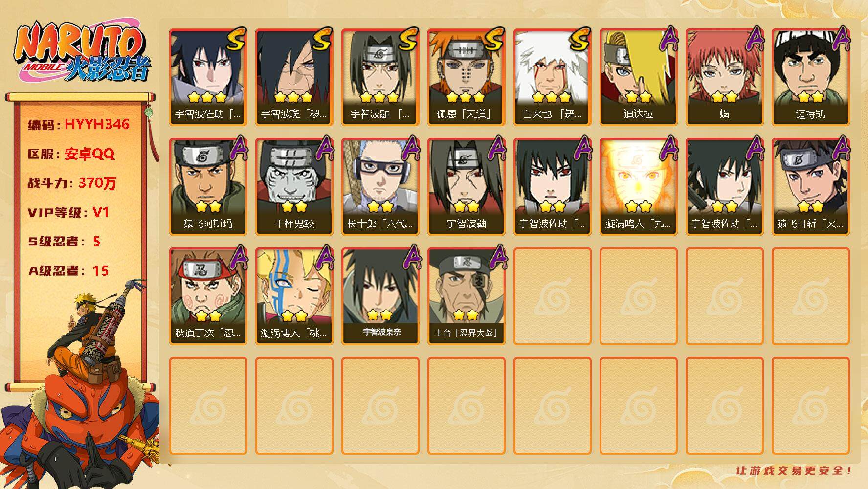Select the 宇智波斑「秽...」 S-rank card
Viewport: 868px width, 489px height.
point(294,77)
